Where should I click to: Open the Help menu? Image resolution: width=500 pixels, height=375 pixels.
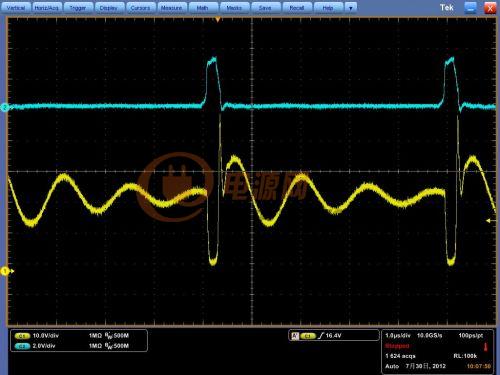click(x=328, y=7)
